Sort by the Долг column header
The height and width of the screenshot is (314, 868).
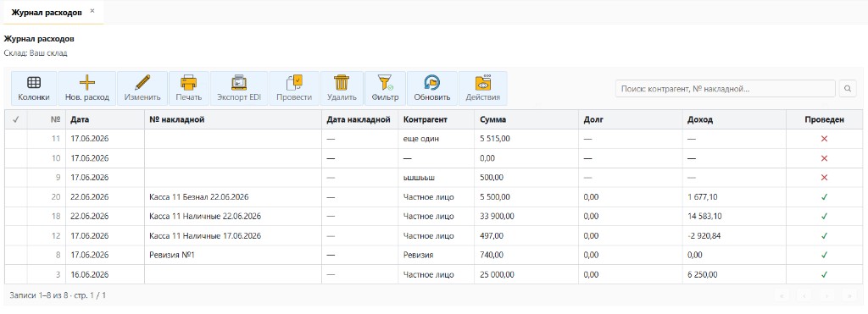tap(630, 119)
